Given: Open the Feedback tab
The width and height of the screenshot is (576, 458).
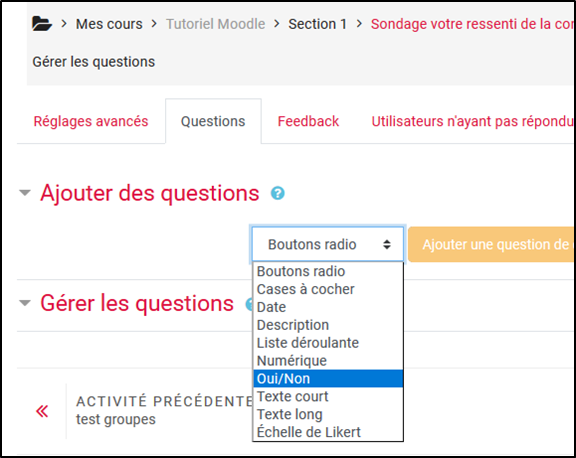Looking at the screenshot, I should click(x=308, y=121).
